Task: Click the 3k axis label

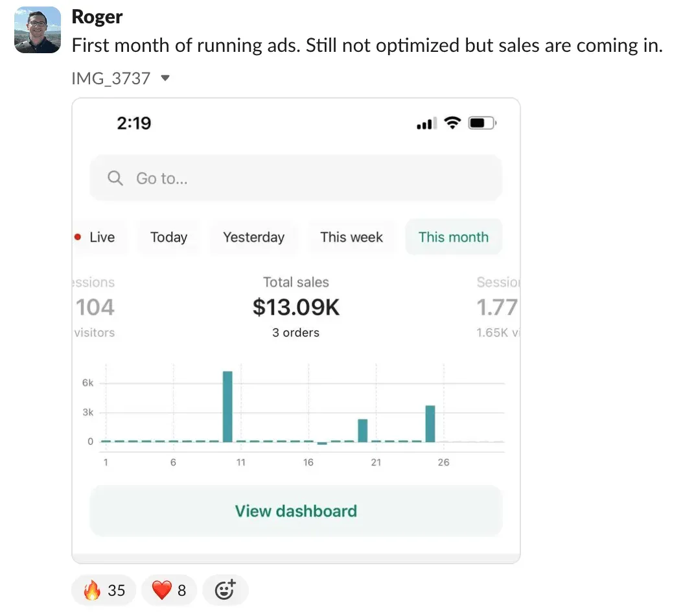Action: click(x=87, y=412)
